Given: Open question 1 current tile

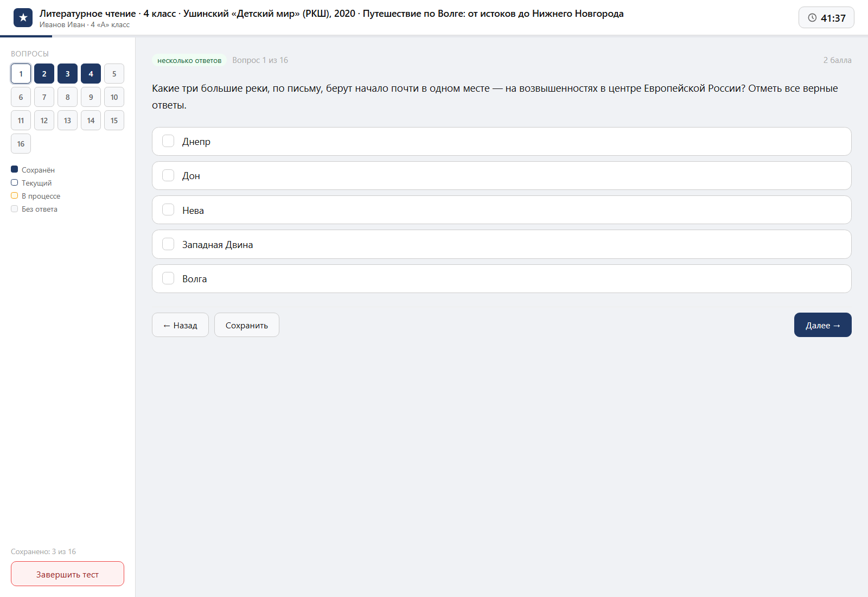Looking at the screenshot, I should point(21,74).
